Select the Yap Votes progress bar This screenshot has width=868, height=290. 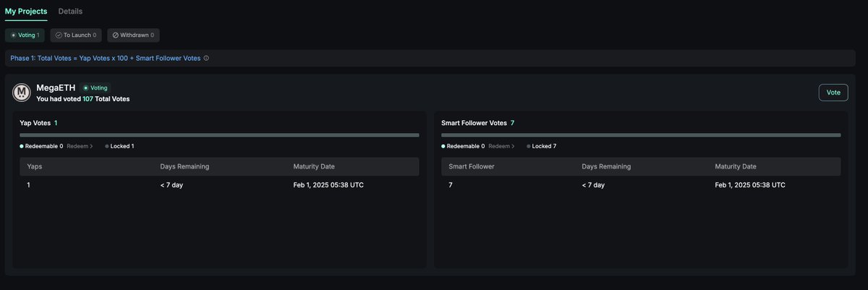219,135
